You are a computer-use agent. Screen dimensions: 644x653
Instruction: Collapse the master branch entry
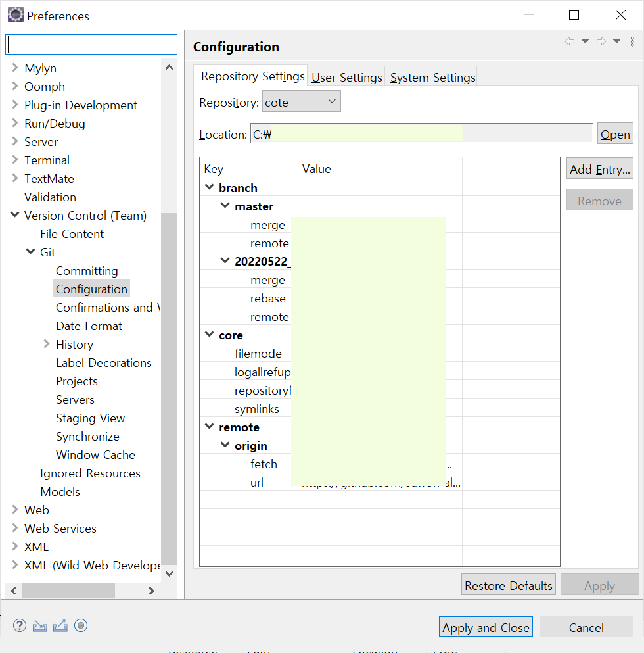[225, 205]
